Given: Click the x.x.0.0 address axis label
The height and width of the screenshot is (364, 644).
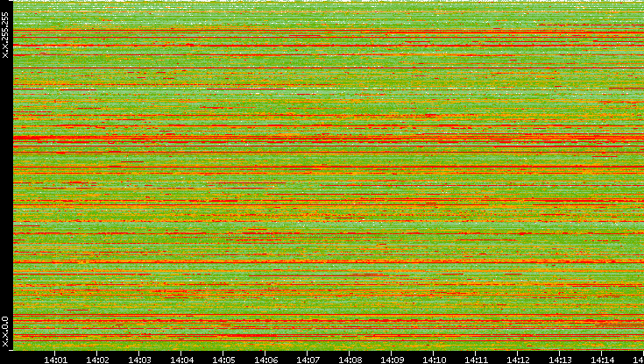Looking at the screenshot, I should pyautogui.click(x=5, y=332).
